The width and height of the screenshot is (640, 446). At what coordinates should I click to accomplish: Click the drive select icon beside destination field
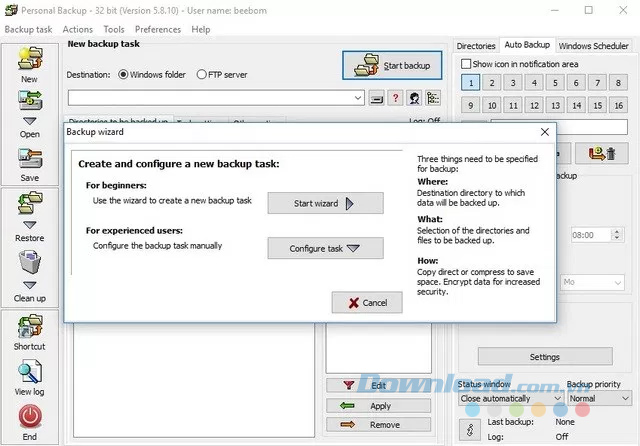click(376, 98)
